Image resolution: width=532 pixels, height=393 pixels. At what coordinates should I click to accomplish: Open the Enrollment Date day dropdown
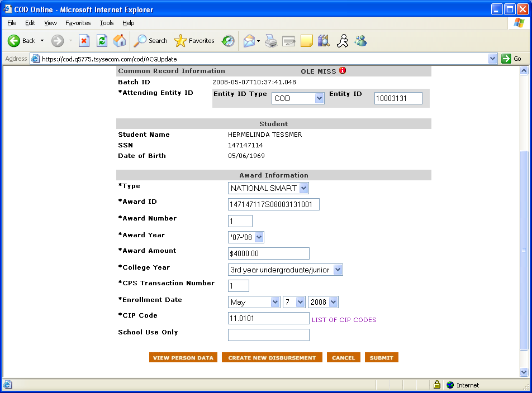tap(294, 302)
